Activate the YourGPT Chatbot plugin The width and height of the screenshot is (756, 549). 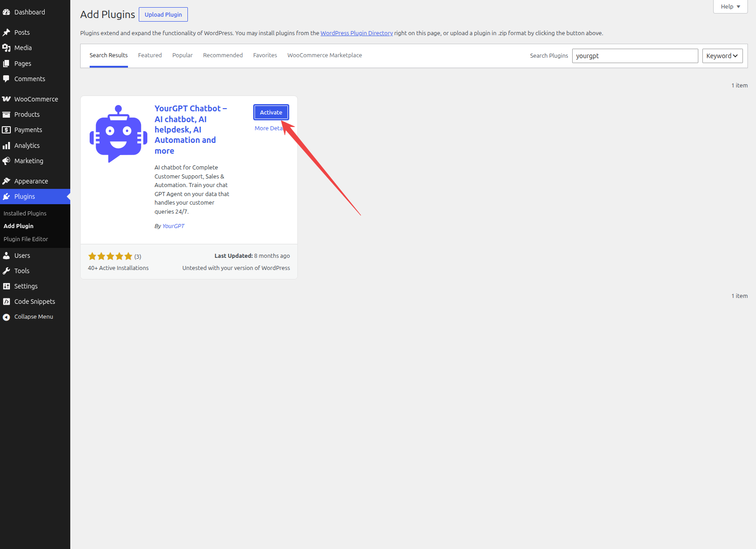tap(271, 112)
